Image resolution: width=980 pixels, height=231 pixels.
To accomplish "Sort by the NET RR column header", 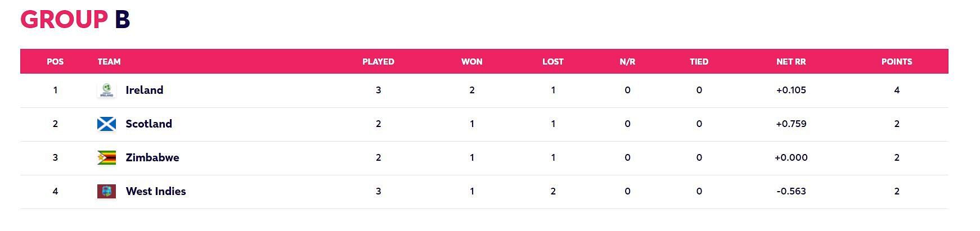I will pos(791,62).
